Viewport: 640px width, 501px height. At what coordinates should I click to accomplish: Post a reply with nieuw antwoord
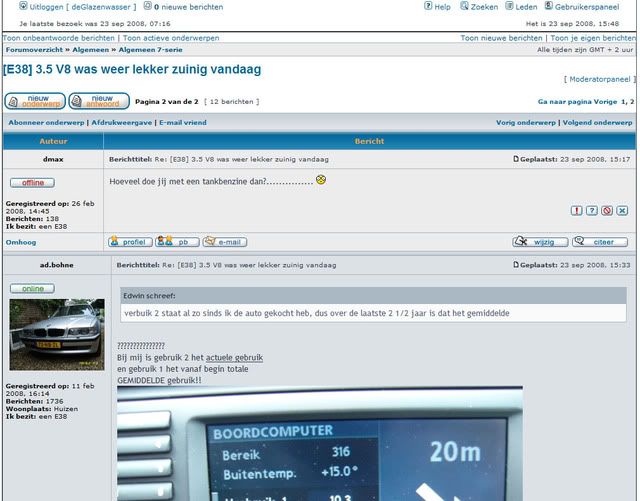[99, 101]
